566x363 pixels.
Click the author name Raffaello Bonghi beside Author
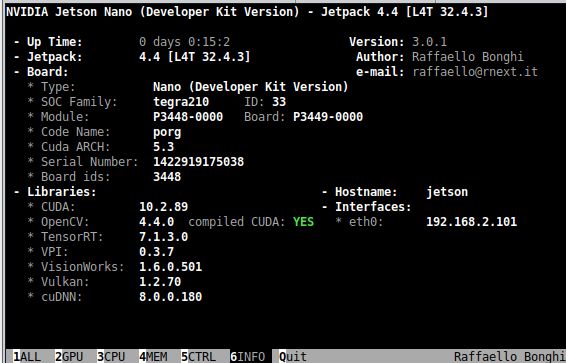[x=468, y=57]
